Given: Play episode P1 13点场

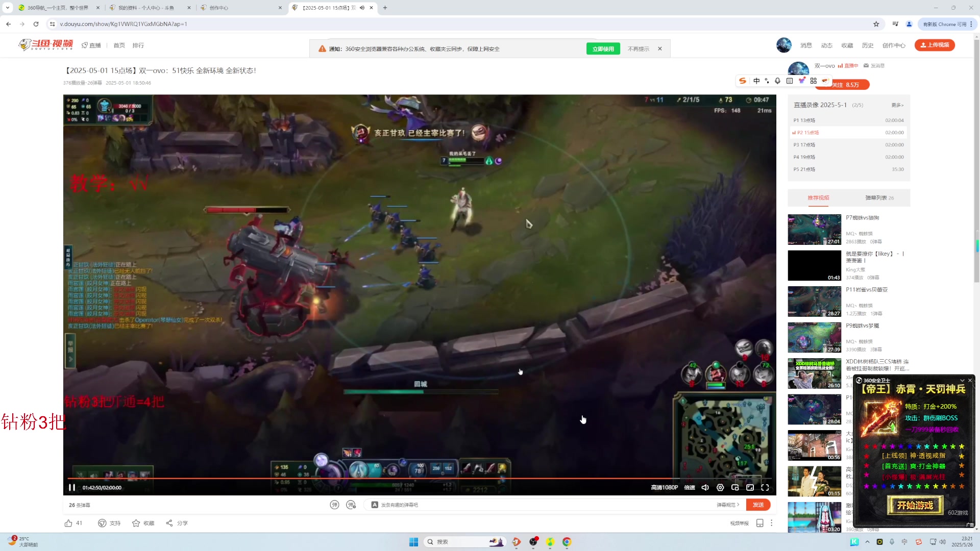Looking at the screenshot, I should coord(848,120).
